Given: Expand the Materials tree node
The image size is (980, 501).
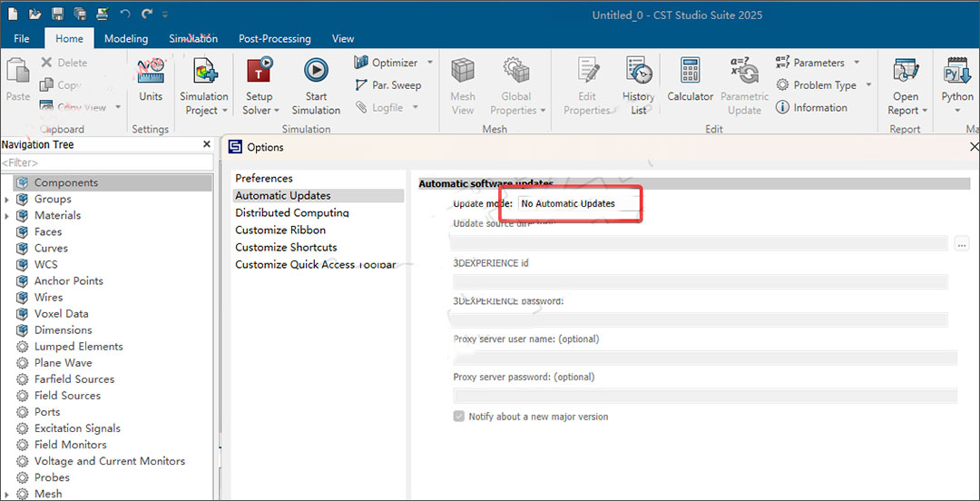Looking at the screenshot, I should coord(7,215).
